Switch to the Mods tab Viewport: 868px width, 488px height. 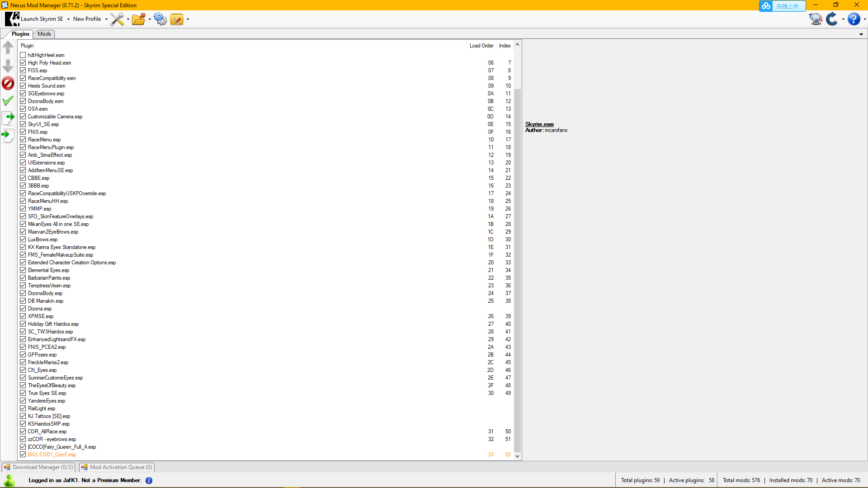44,34
